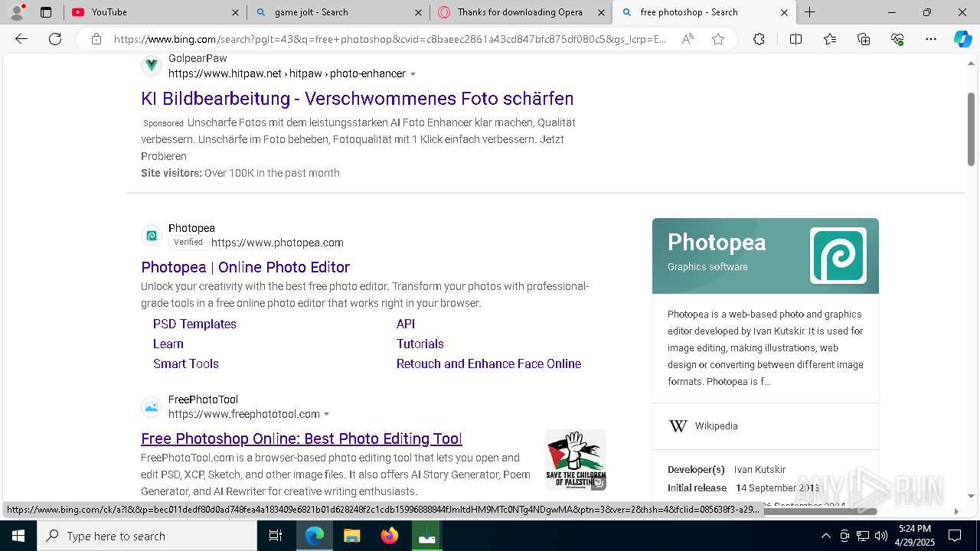The width and height of the screenshot is (980, 551).
Task: Click the vertical page scrollbar thumb
Action: 971,129
